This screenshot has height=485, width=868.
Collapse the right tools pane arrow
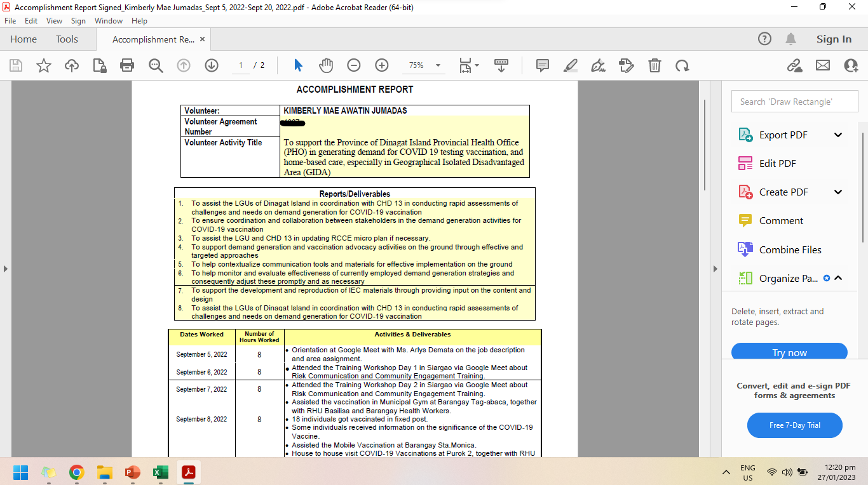(716, 269)
